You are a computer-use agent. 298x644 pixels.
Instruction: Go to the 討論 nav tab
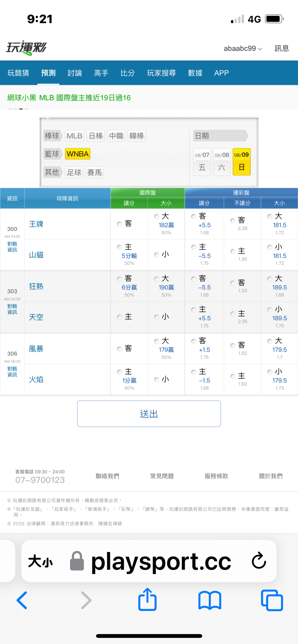tap(75, 73)
